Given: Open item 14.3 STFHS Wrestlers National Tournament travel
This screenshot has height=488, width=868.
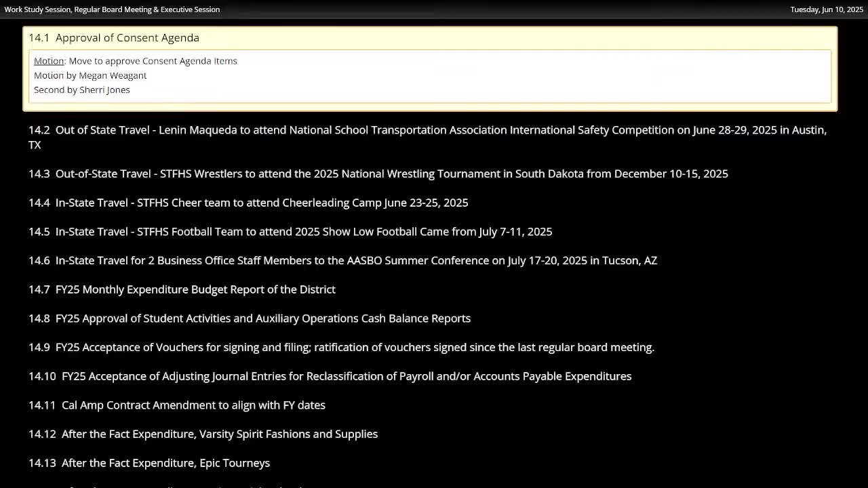Looking at the screenshot, I should click(378, 174).
